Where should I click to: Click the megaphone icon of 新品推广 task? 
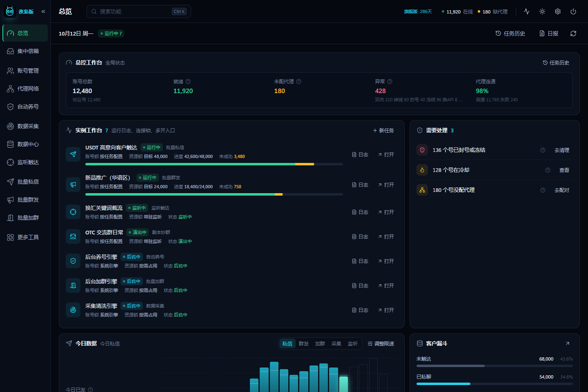pyautogui.click(x=73, y=185)
